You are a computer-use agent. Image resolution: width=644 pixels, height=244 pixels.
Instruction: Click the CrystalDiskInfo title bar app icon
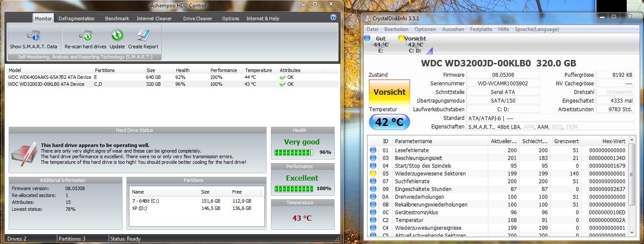point(367,18)
